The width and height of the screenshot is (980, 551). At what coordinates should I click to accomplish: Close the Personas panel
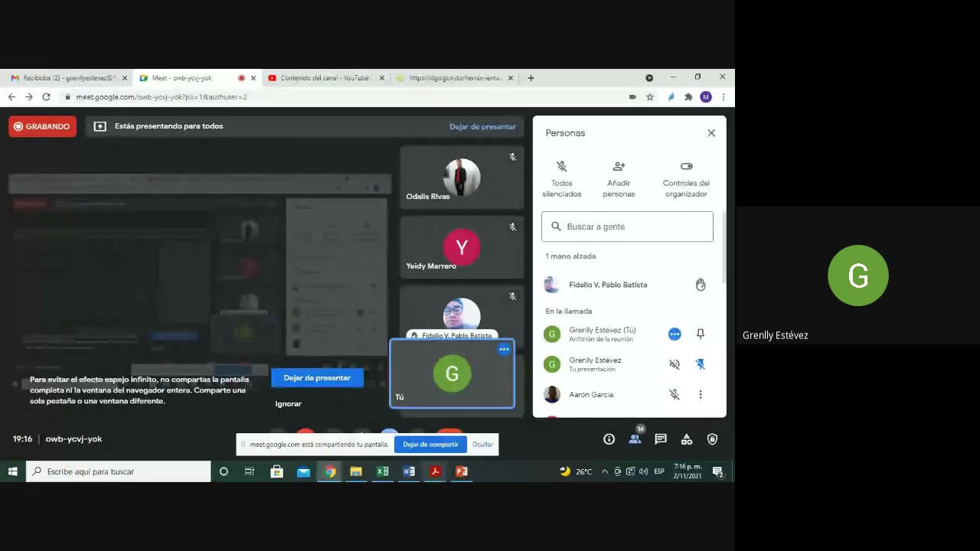pos(711,132)
